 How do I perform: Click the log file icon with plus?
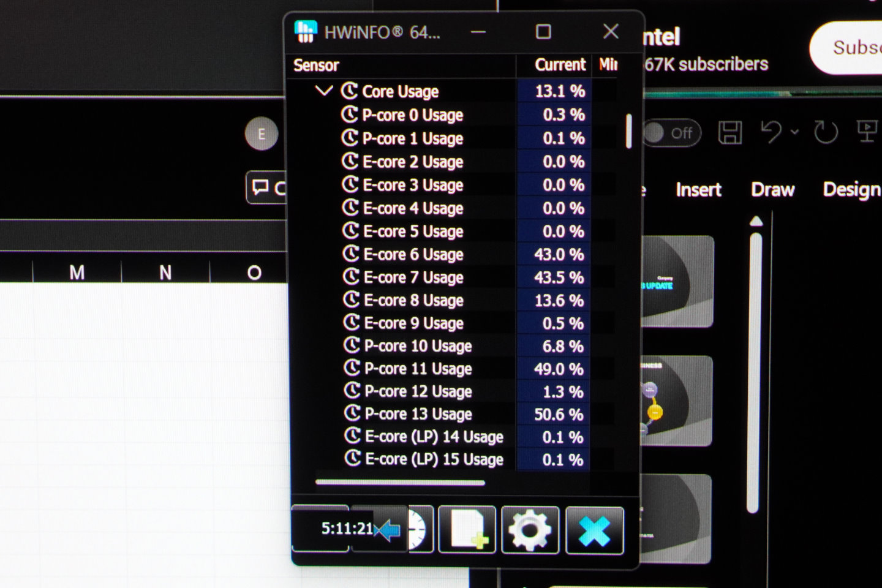click(x=467, y=530)
